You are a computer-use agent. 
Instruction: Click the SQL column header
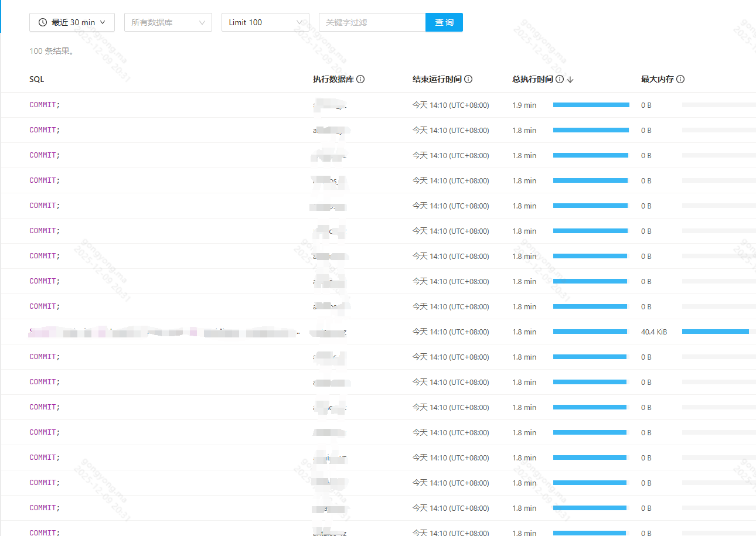coord(36,79)
